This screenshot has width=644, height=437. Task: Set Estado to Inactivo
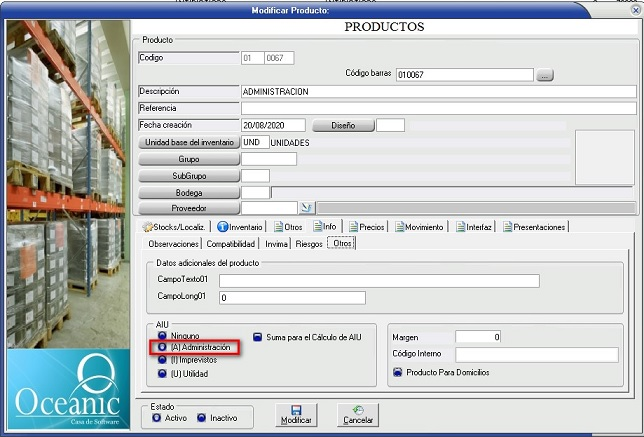tap(201, 417)
